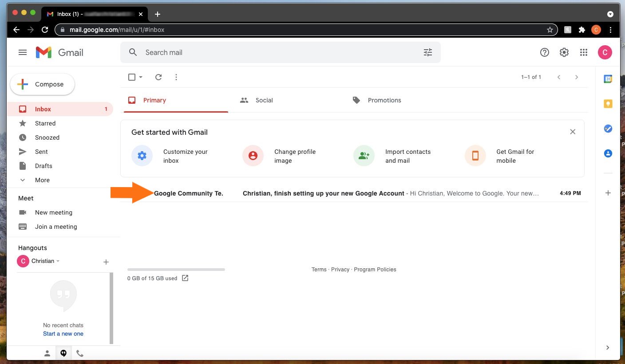
Task: Open the Terms link
Action: 319,270
